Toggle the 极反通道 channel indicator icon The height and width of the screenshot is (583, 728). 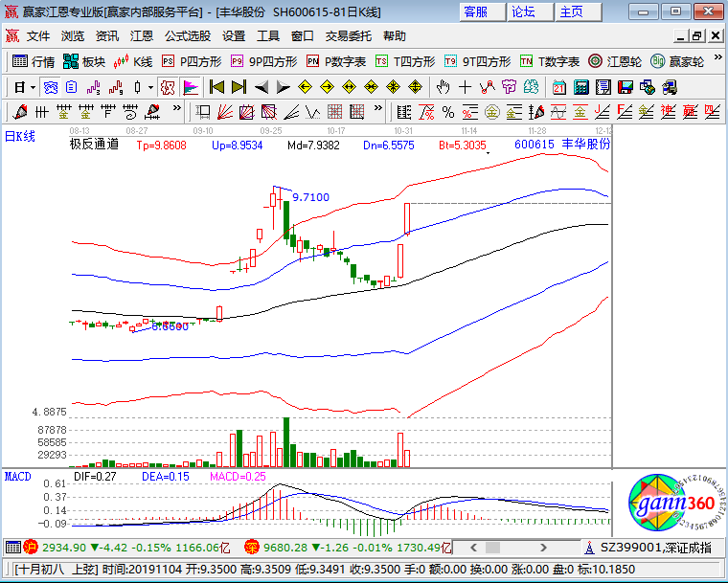(x=167, y=87)
